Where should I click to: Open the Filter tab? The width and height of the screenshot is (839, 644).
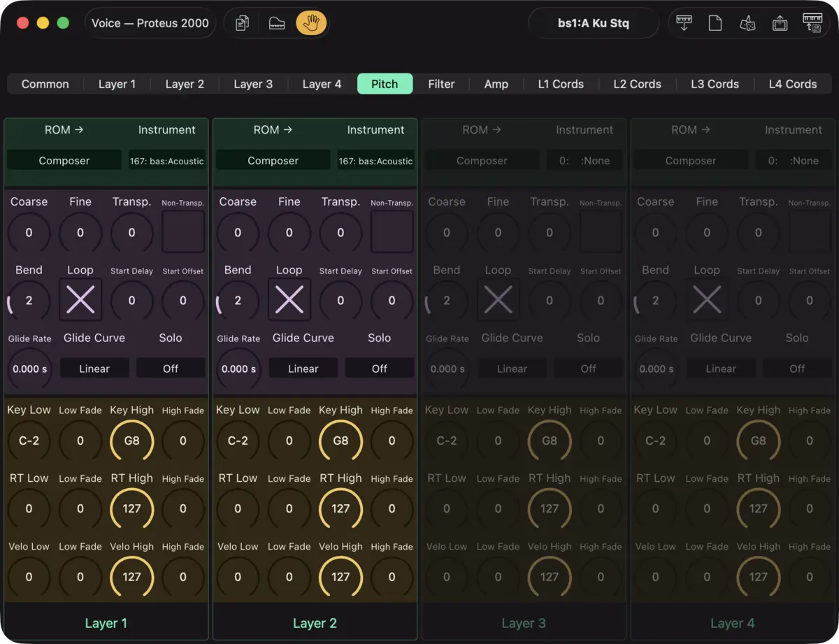click(x=441, y=84)
